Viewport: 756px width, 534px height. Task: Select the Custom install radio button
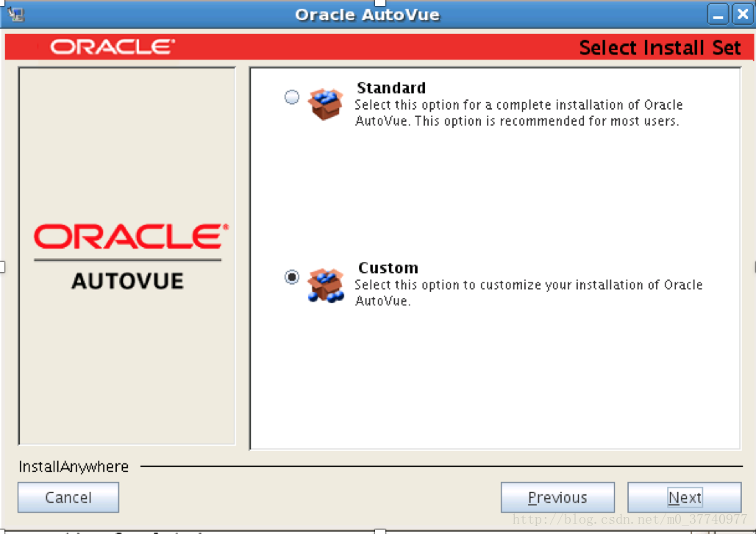292,277
